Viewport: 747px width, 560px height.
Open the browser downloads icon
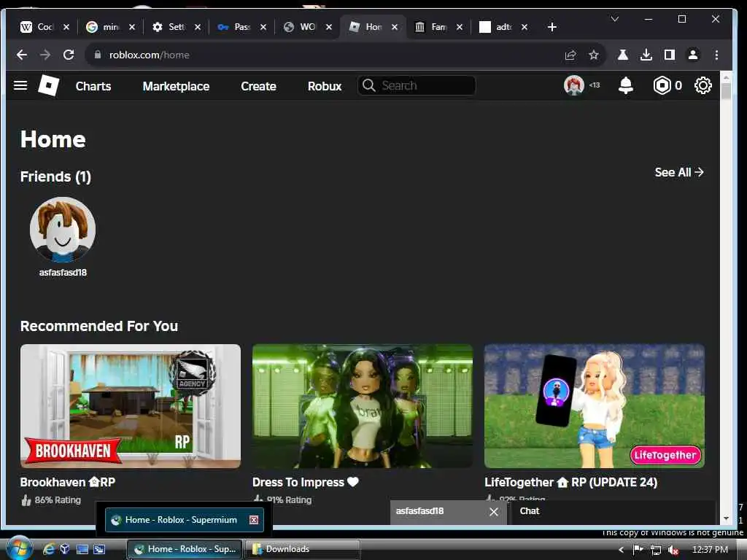pos(646,55)
